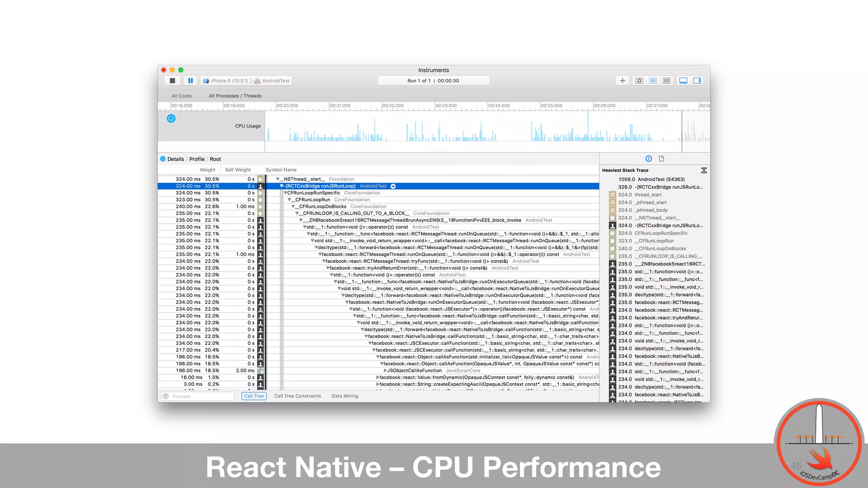
Task: Open the strategy view icon in the toolbar
Action: 639,80
